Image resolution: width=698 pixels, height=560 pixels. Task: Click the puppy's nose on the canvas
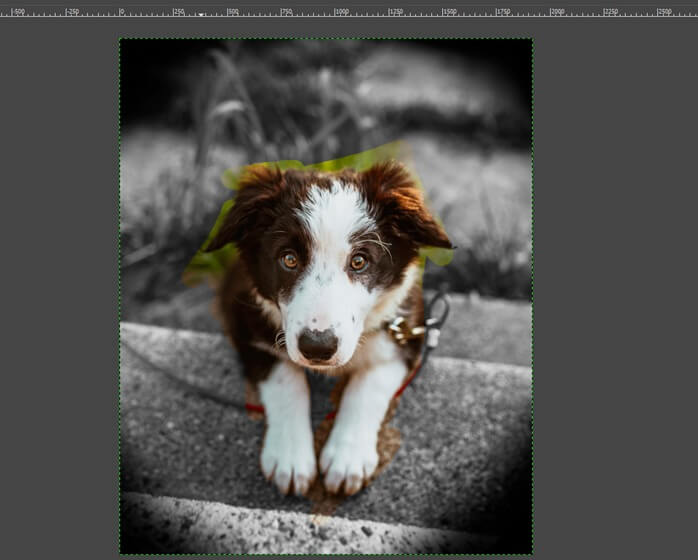[318, 344]
